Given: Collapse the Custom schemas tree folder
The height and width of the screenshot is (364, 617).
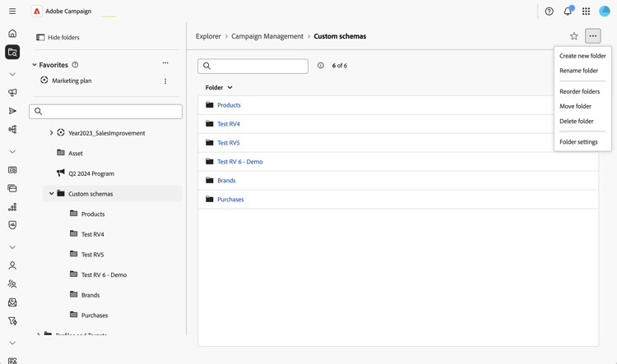Looking at the screenshot, I should tap(51, 194).
